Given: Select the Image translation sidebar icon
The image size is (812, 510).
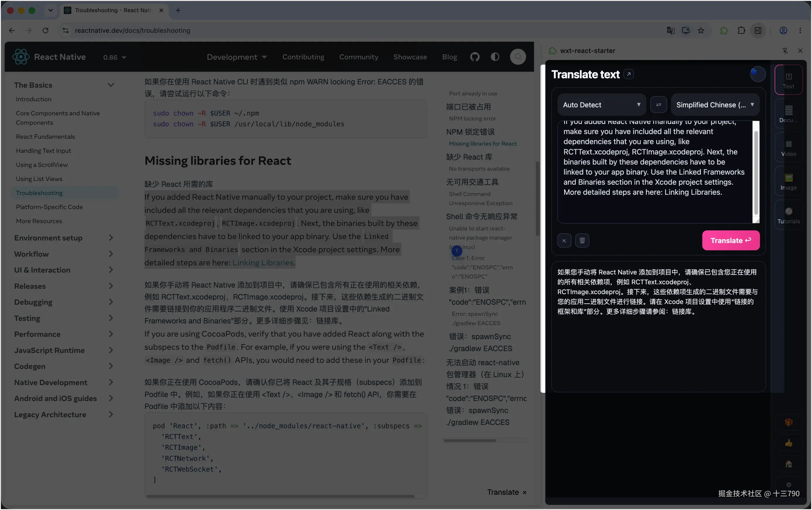Looking at the screenshot, I should [788, 182].
